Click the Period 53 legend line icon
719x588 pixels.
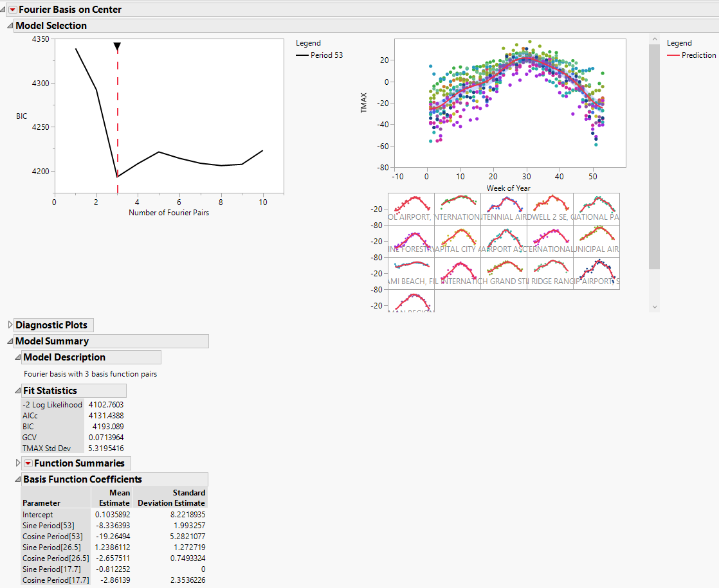(x=302, y=55)
